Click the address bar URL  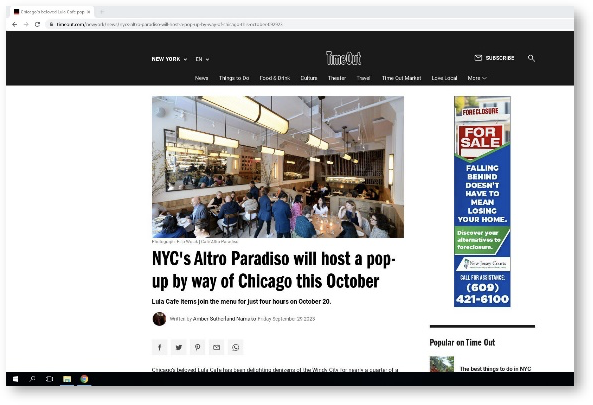(169, 24)
